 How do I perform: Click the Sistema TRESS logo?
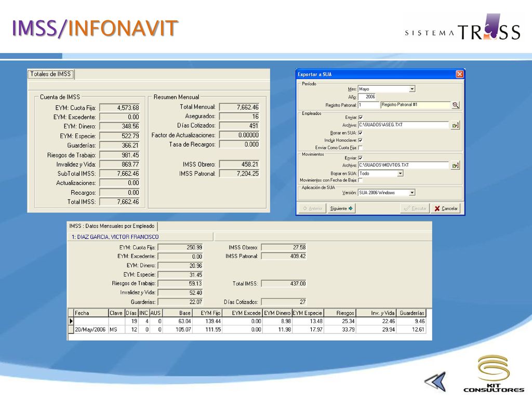tap(462, 27)
